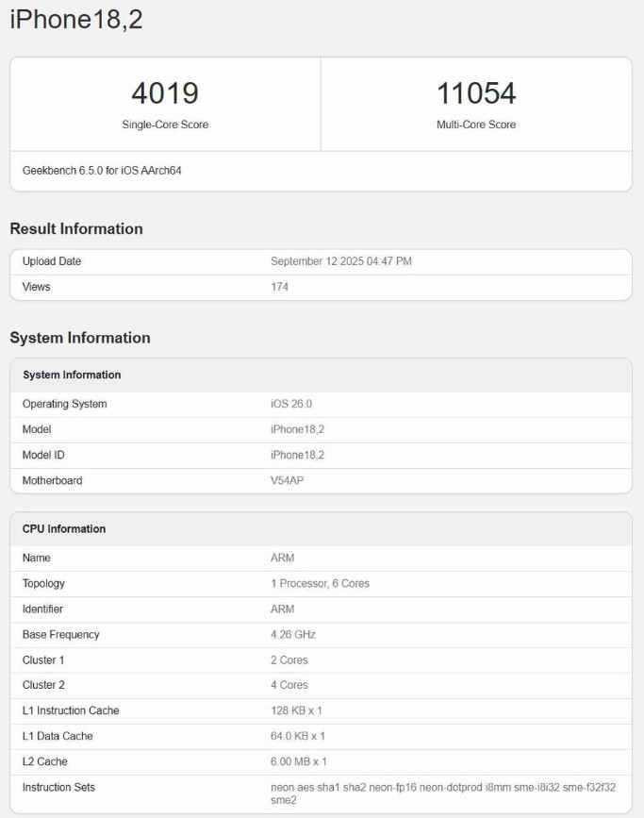The height and width of the screenshot is (818, 644).
Task: Select the single-core score 4019
Action: [x=165, y=93]
